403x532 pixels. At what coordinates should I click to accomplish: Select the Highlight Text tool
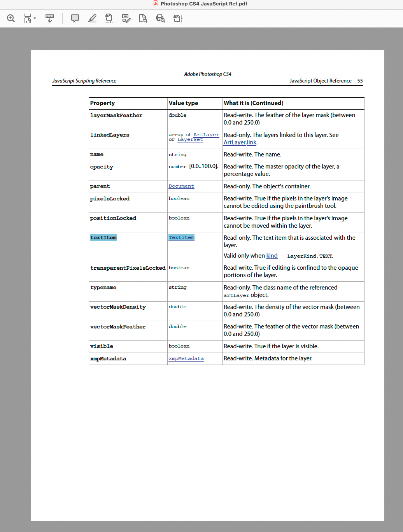click(92, 18)
